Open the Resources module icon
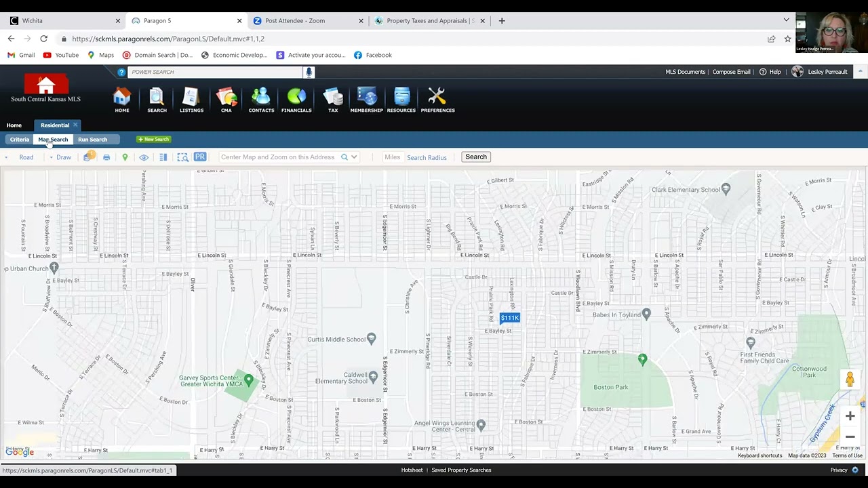Image resolution: width=868 pixels, height=488 pixels. [401, 99]
